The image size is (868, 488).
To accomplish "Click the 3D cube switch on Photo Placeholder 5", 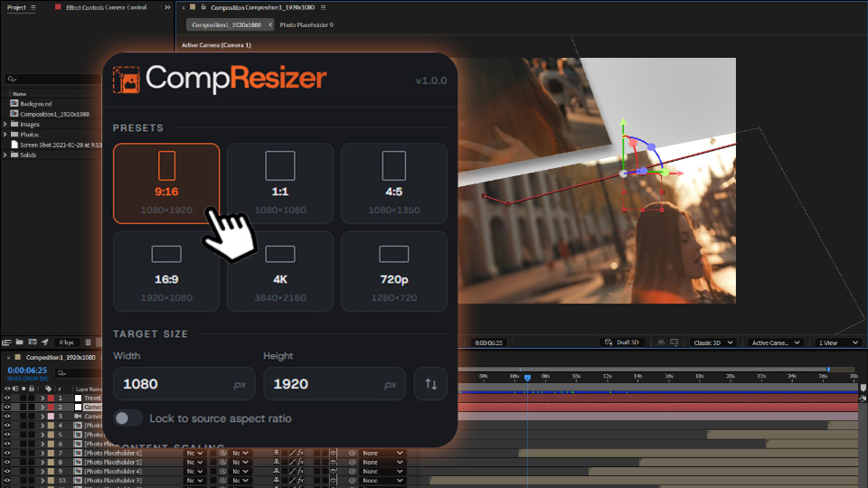I will tap(333, 462).
